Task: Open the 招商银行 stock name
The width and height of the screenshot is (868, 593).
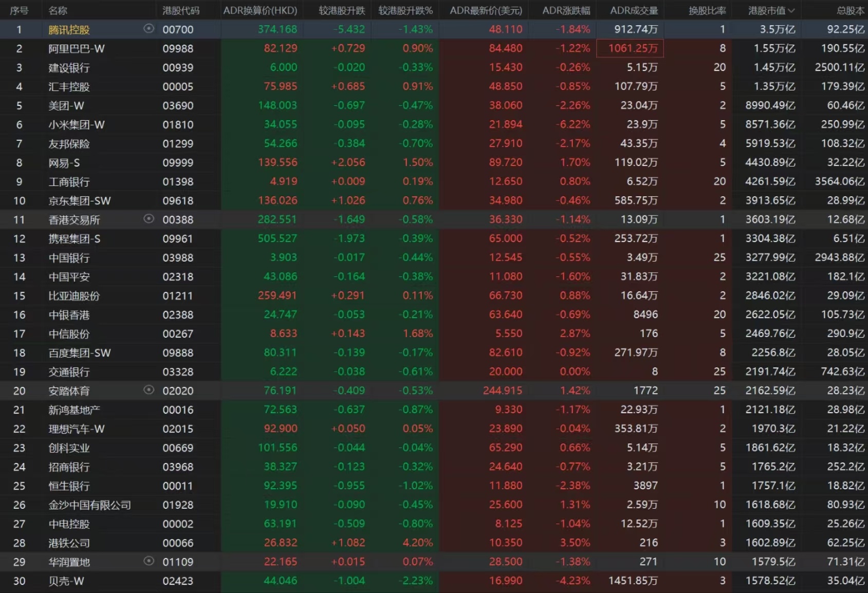Action: tap(69, 467)
